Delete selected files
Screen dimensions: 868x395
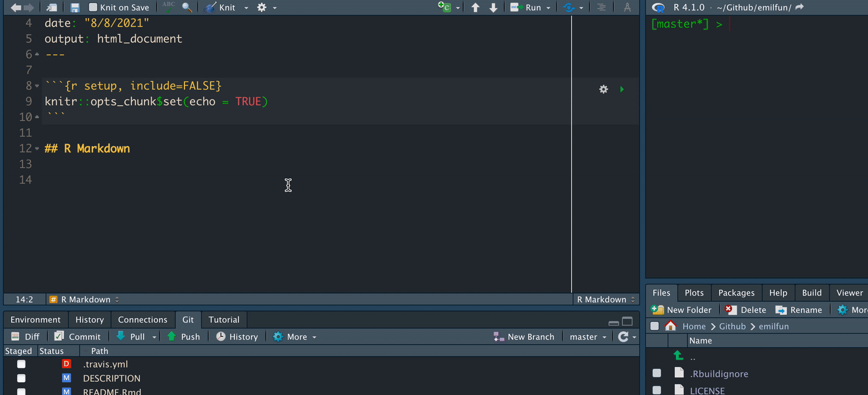[745, 310]
